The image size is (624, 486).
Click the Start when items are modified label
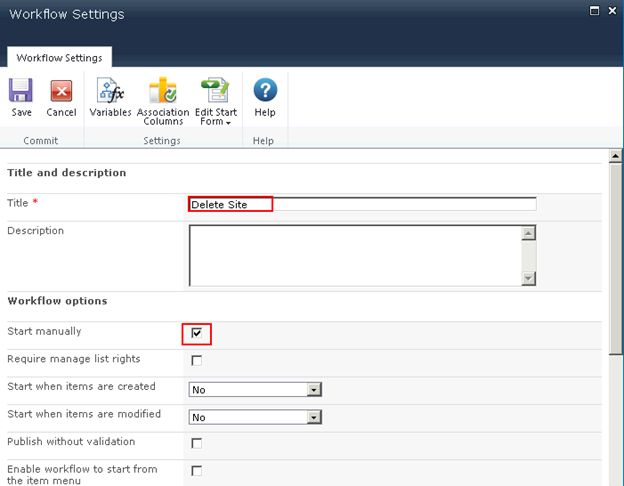(x=84, y=414)
